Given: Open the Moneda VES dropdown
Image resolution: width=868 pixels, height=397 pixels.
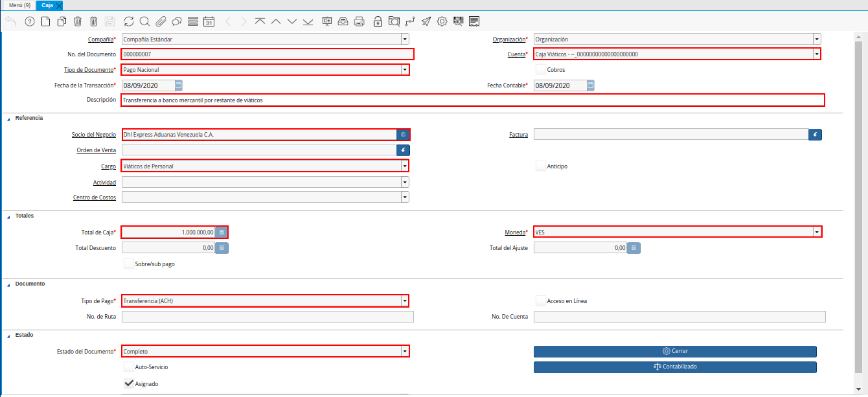Looking at the screenshot, I should tap(817, 231).
